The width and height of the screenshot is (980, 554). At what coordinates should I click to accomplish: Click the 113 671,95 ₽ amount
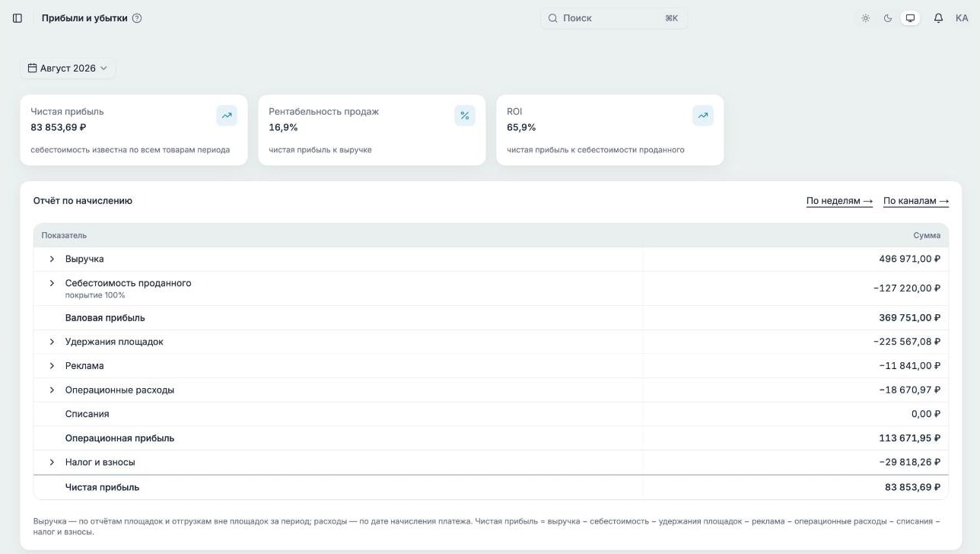click(910, 438)
